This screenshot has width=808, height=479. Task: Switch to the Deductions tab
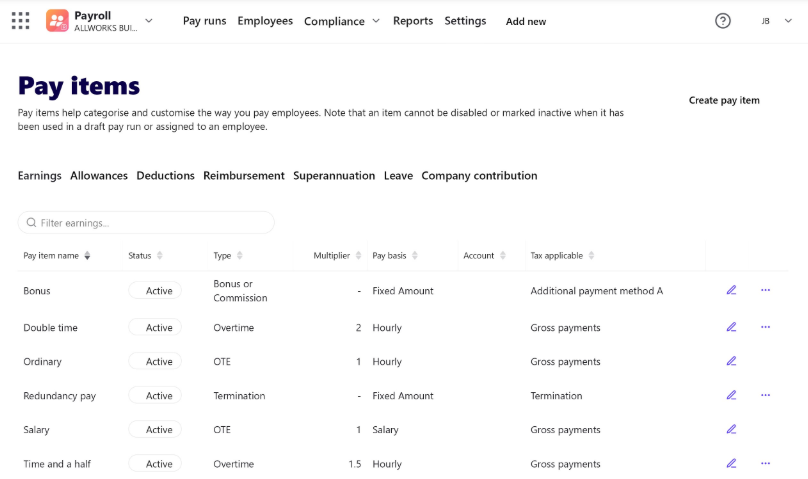pyautogui.click(x=165, y=176)
